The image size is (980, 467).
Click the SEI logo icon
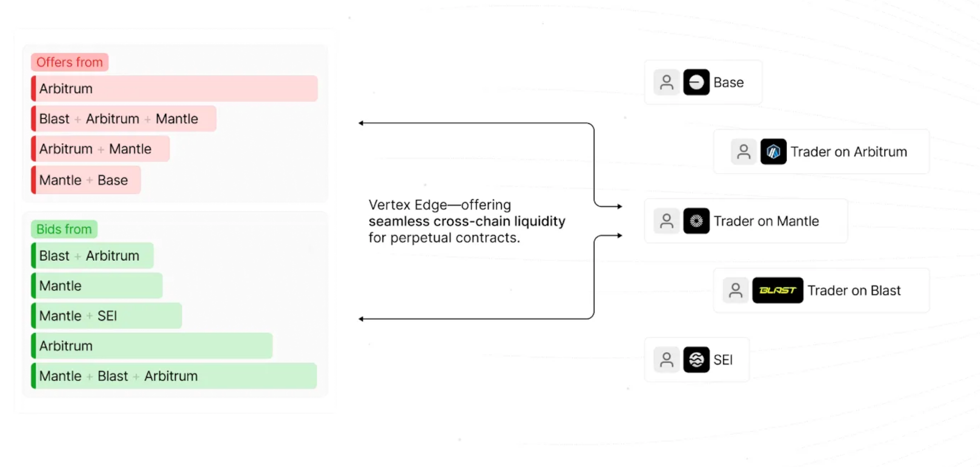696,360
